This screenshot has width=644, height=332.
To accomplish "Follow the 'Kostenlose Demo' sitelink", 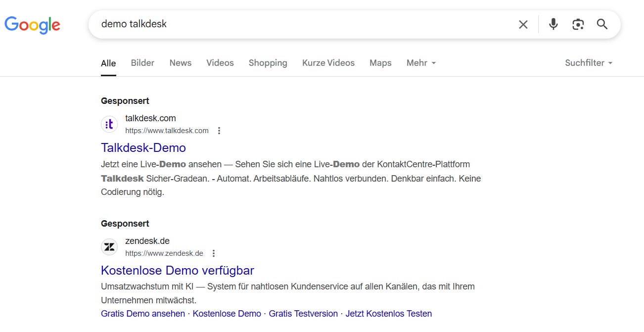I will coord(227,314).
